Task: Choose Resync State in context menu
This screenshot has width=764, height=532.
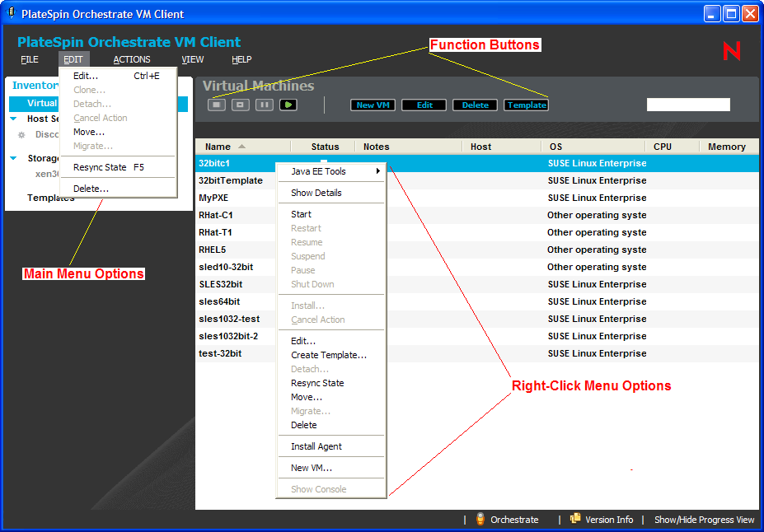Action: (331, 383)
